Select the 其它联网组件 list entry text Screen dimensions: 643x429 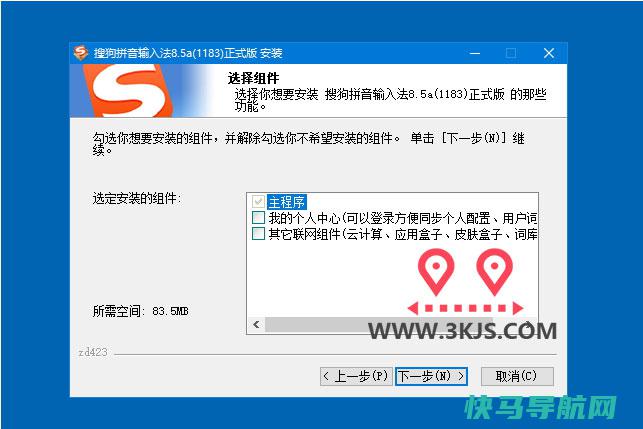402,234
